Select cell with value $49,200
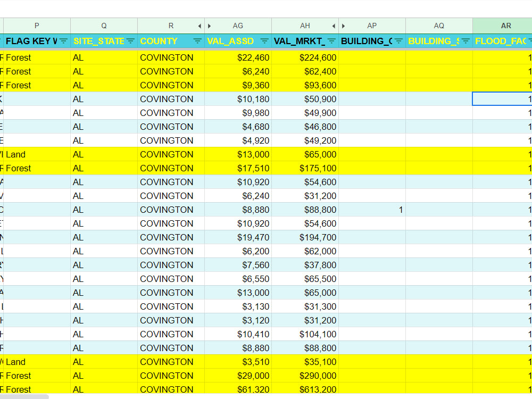Image resolution: width=532 pixels, height=399 pixels. 305,141
